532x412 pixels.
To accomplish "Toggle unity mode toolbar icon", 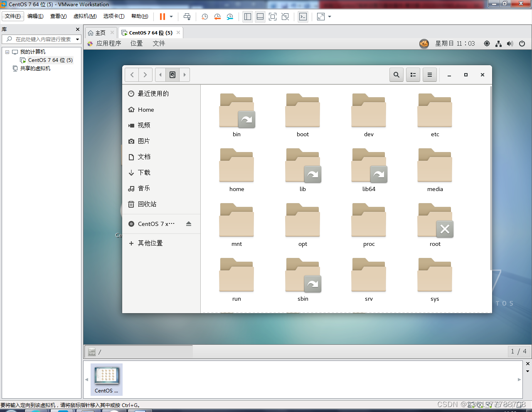I will pos(285,17).
